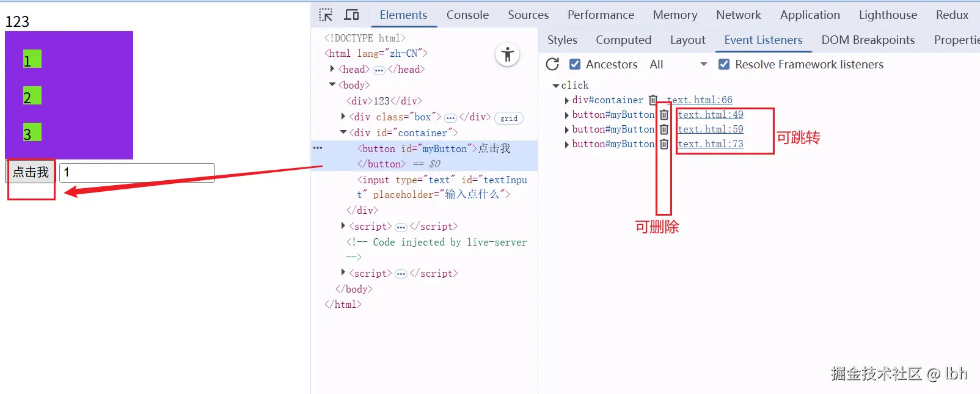Switch to the Styles pane
Image resolution: width=980 pixels, height=394 pixels.
pos(562,40)
